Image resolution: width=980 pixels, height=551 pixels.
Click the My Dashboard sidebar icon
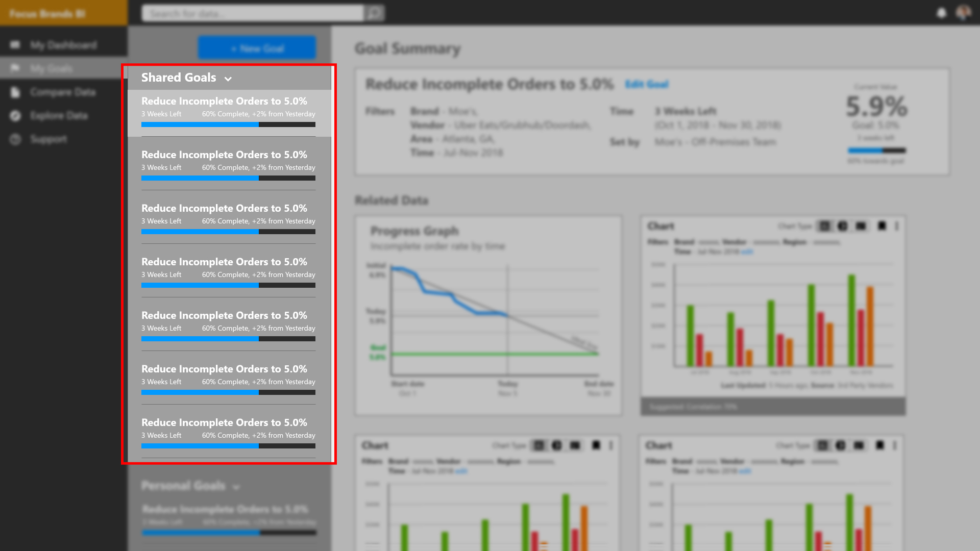tap(15, 45)
